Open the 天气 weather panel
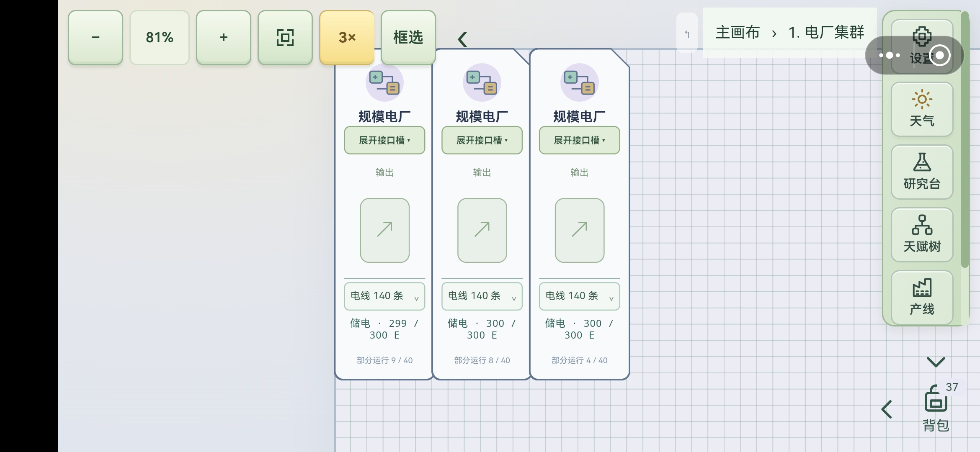This screenshot has width=980, height=452. tap(922, 109)
